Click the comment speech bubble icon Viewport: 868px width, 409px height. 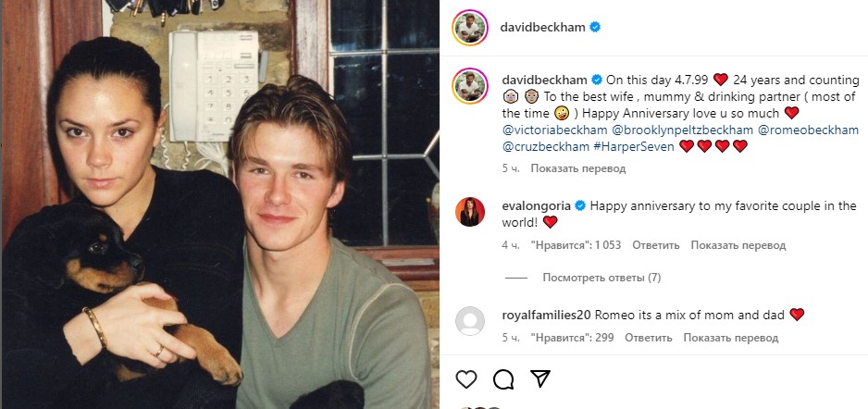[x=503, y=379]
